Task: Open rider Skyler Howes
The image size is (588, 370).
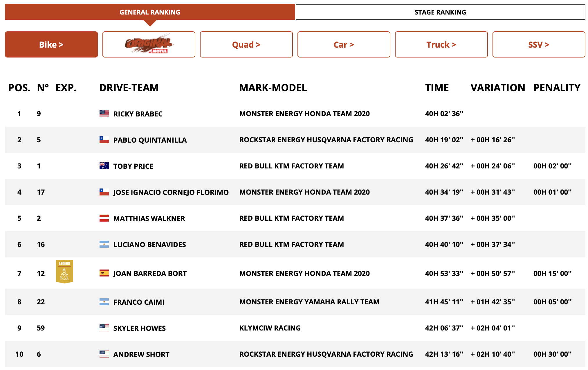Action: coord(140,328)
